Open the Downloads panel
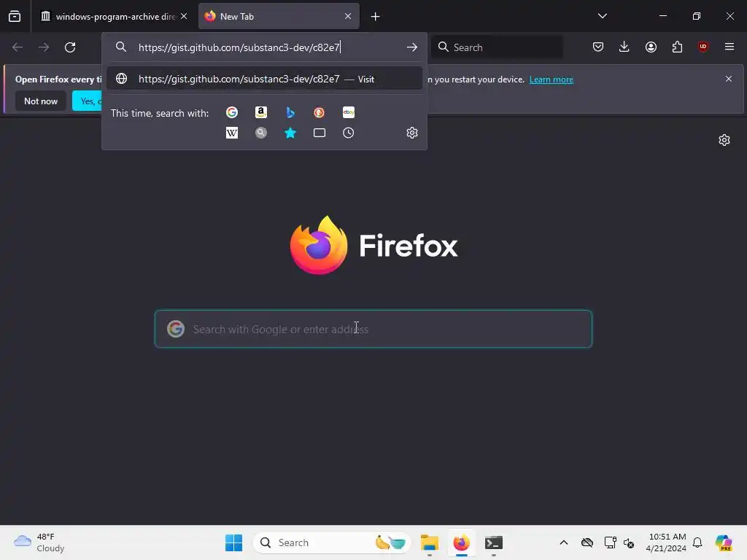The height and width of the screenshot is (560, 747). click(x=624, y=47)
